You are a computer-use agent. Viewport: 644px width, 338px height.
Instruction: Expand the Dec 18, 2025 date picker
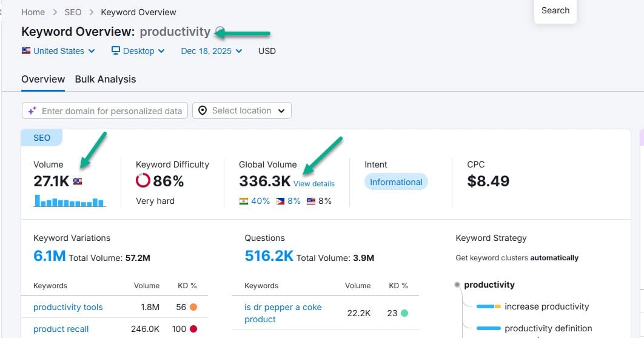pos(212,51)
